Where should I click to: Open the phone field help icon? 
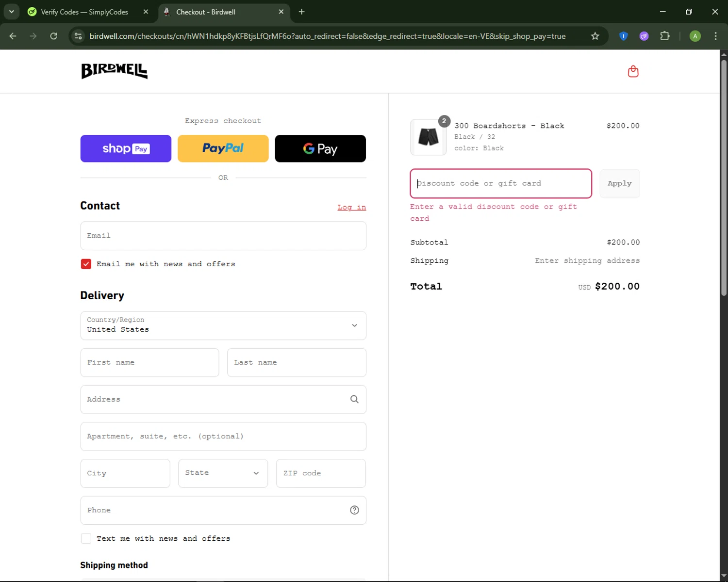(x=354, y=510)
